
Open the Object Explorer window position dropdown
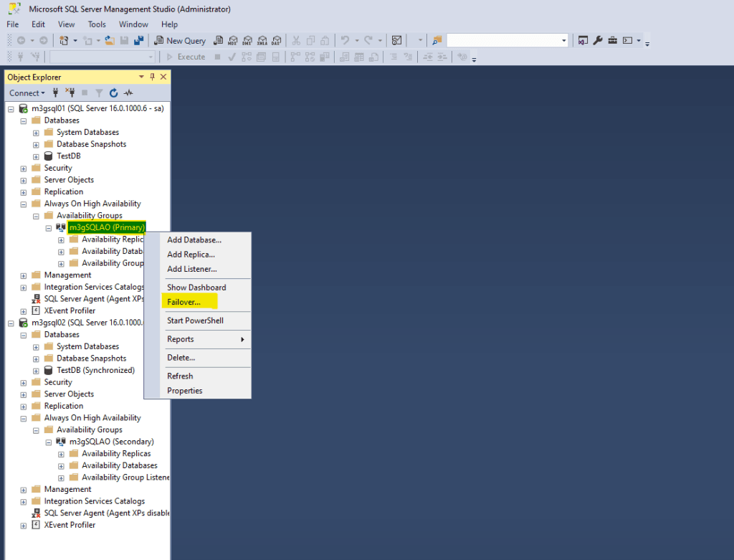(141, 77)
